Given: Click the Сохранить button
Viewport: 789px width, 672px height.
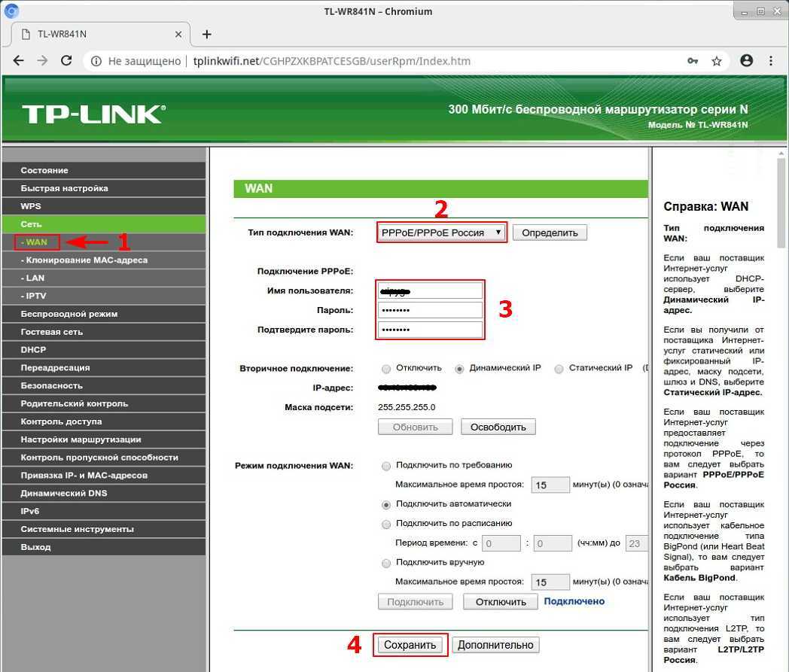Looking at the screenshot, I should (410, 645).
